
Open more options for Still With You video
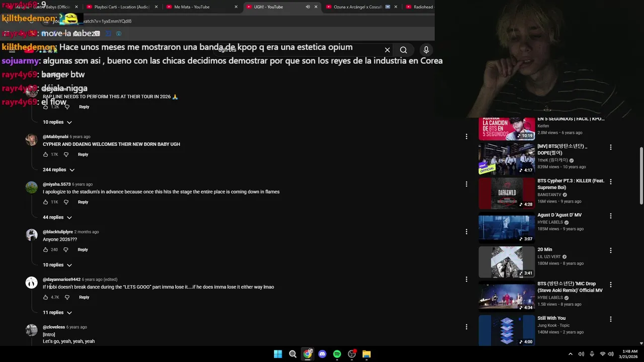611,319
